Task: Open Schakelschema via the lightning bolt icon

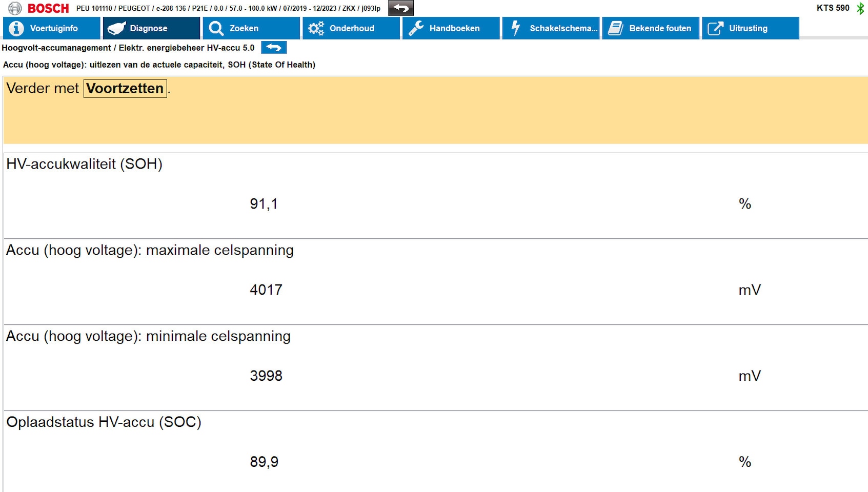Action: [516, 28]
